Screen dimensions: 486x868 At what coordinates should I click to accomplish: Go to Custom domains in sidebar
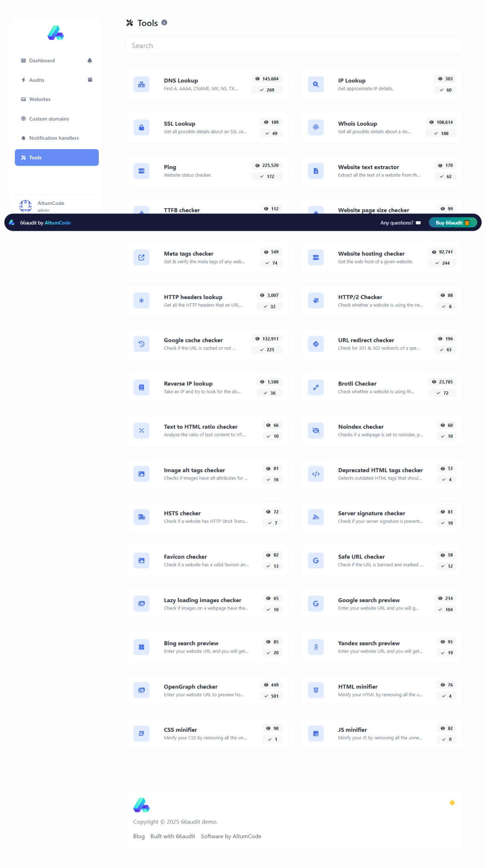click(x=49, y=119)
